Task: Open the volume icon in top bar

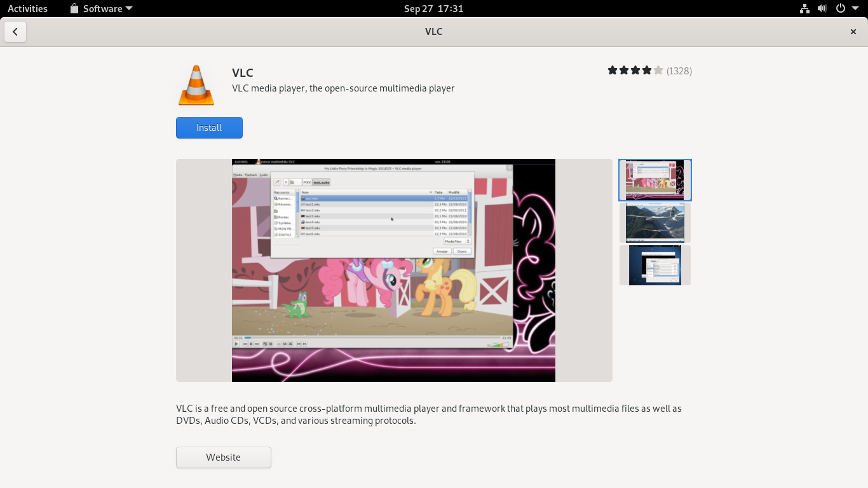Action: [822, 8]
